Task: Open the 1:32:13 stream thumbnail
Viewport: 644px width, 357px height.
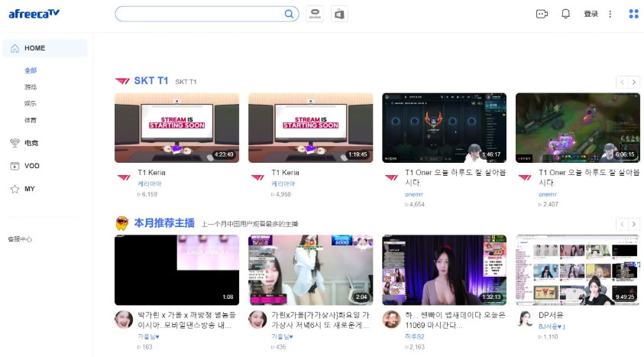Action: pos(444,270)
